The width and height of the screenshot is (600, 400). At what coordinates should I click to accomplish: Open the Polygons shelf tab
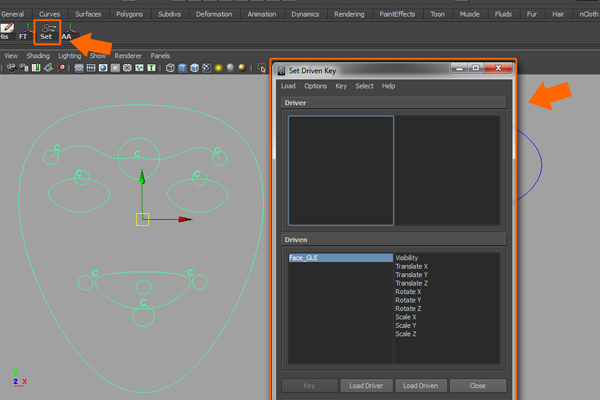point(130,14)
